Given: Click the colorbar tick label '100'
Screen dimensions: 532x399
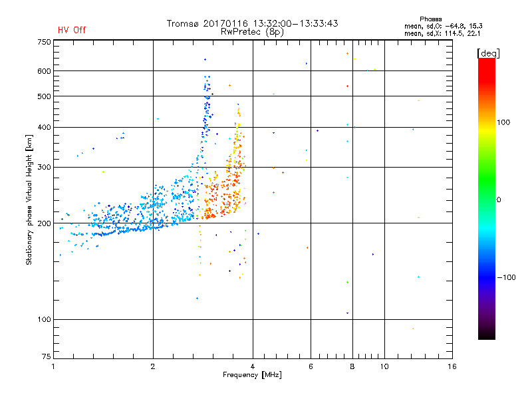Looking at the screenshot, I should click(503, 122).
